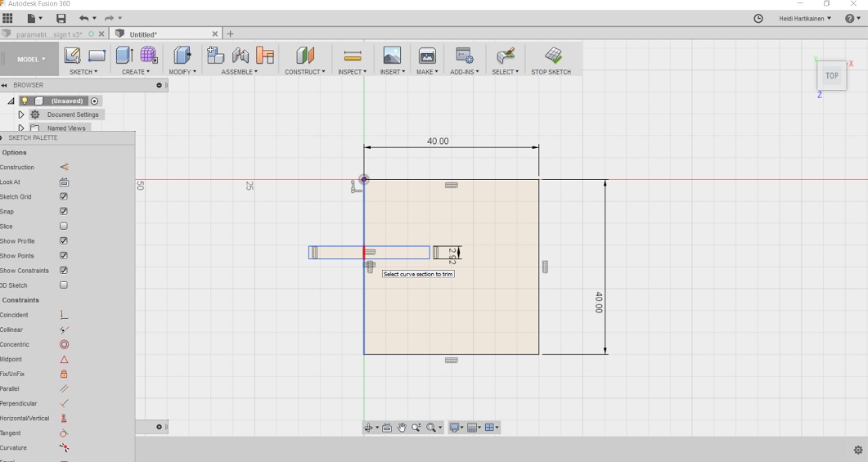Click the Extrude box icon in Create

pos(124,56)
